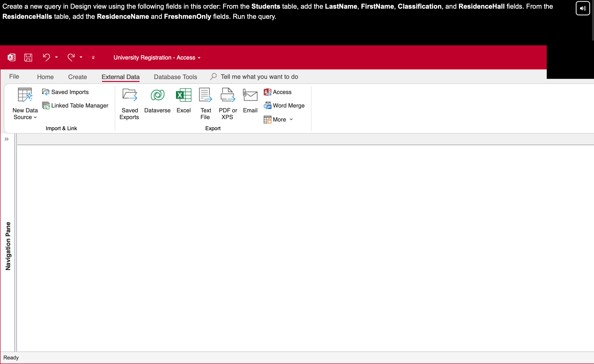Expand the More export options dropdown
This screenshot has height=364, width=594.
pos(279,120)
